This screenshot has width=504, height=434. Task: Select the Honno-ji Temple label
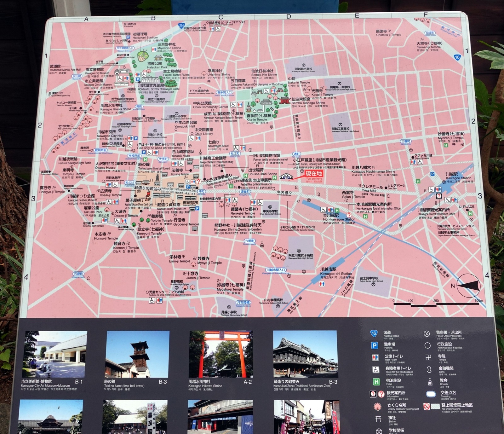106,238
